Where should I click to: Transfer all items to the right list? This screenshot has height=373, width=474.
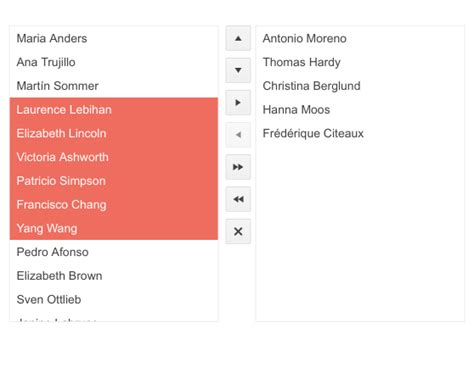238,167
